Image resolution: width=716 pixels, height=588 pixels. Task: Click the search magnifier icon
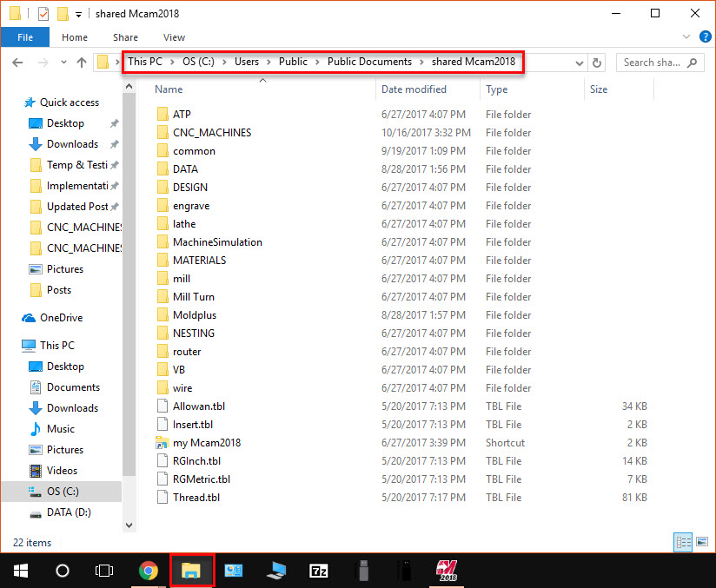(x=693, y=63)
